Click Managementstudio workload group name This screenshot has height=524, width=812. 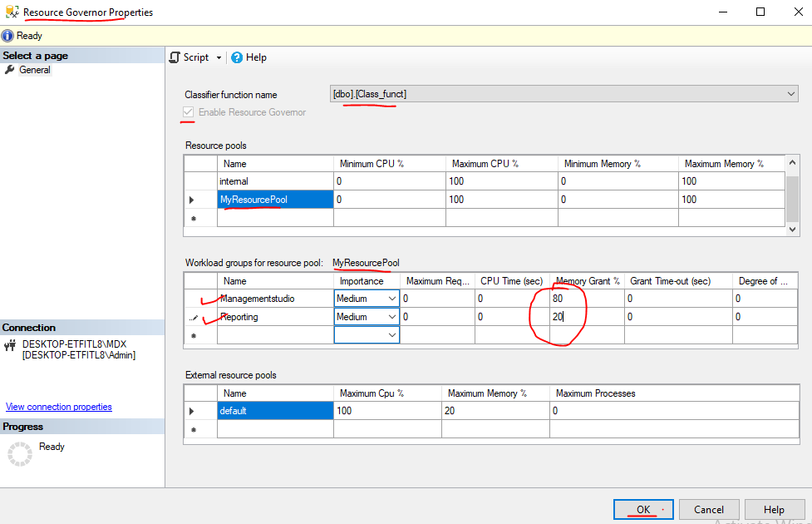click(275, 299)
